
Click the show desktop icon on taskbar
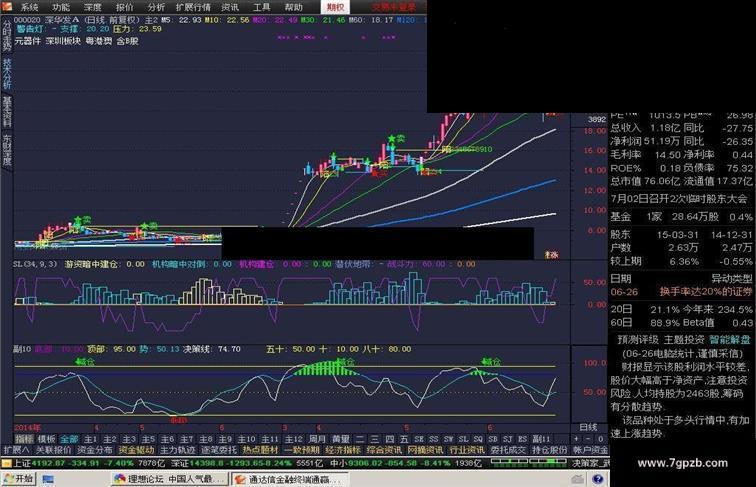point(48,479)
